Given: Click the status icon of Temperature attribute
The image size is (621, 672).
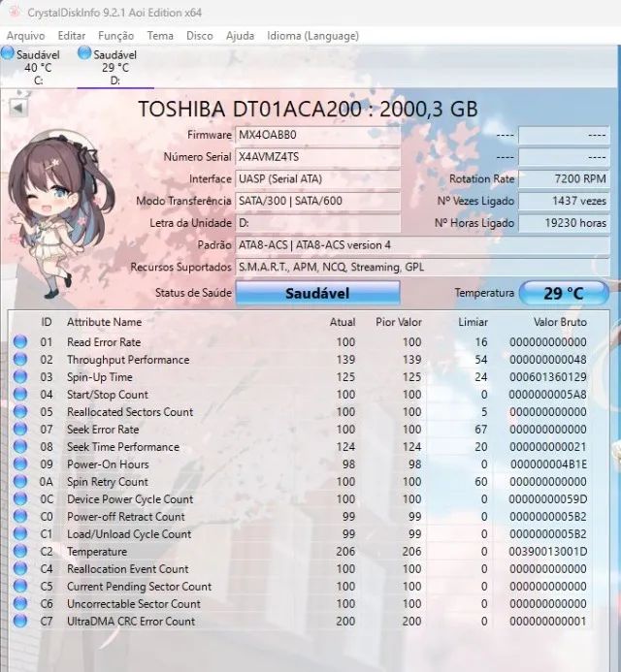Looking at the screenshot, I should [x=20, y=552].
